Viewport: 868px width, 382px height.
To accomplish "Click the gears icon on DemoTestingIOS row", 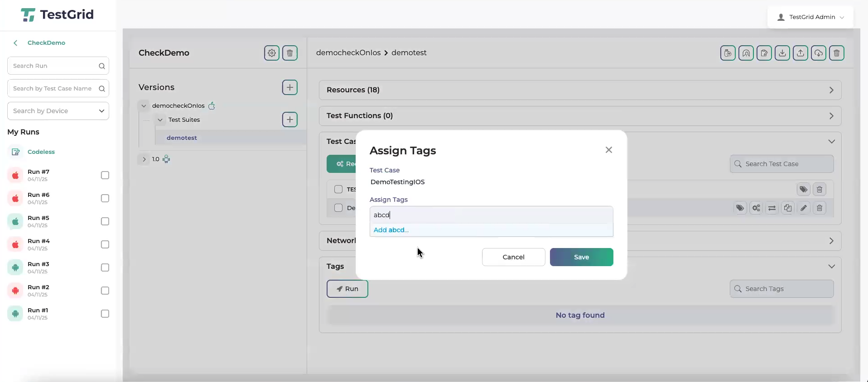I will (756, 208).
